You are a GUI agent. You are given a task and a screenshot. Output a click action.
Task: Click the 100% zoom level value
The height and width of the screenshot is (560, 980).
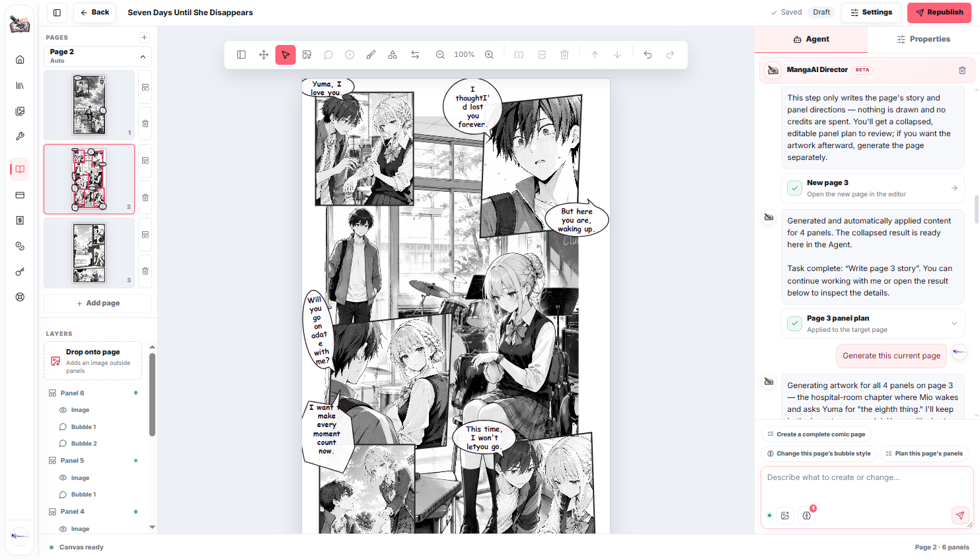point(464,55)
